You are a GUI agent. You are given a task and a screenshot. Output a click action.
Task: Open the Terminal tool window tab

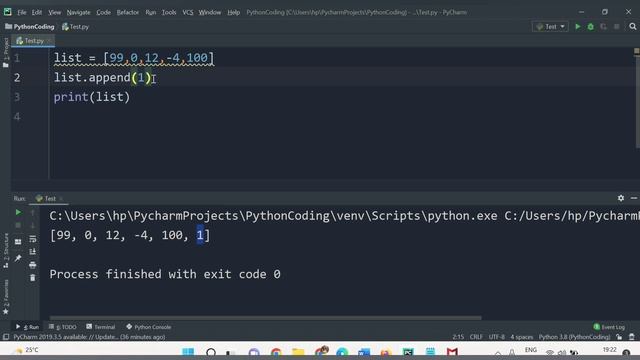point(101,327)
